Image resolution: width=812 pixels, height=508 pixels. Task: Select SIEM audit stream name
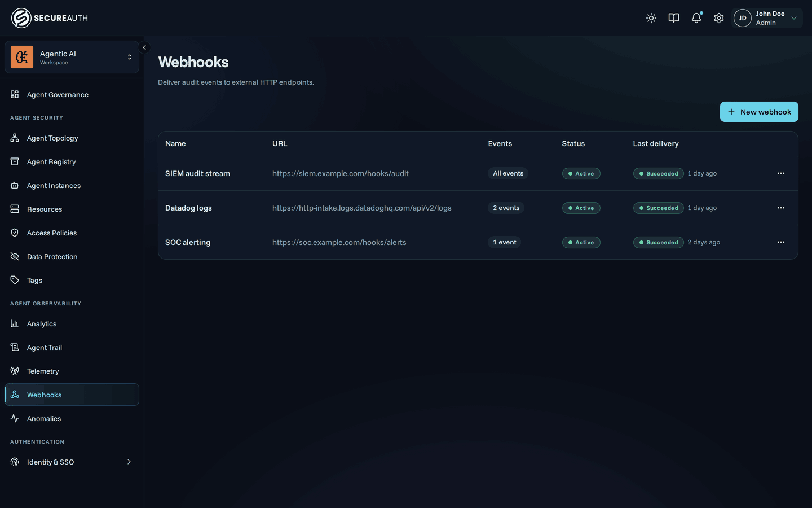[197, 173]
